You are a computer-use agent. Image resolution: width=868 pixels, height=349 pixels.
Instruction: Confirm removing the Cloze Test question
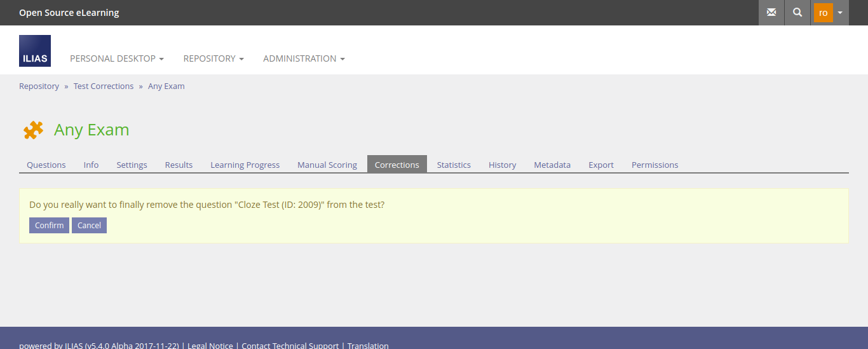(x=49, y=225)
